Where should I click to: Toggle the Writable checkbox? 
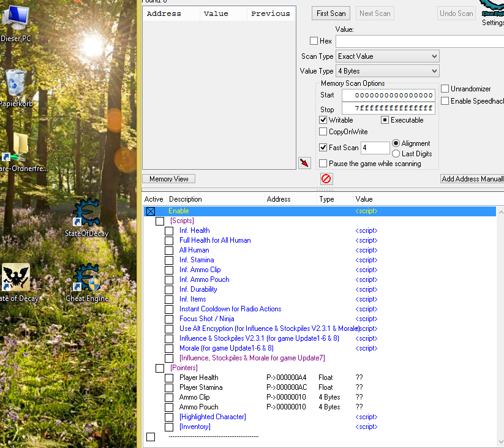click(323, 120)
